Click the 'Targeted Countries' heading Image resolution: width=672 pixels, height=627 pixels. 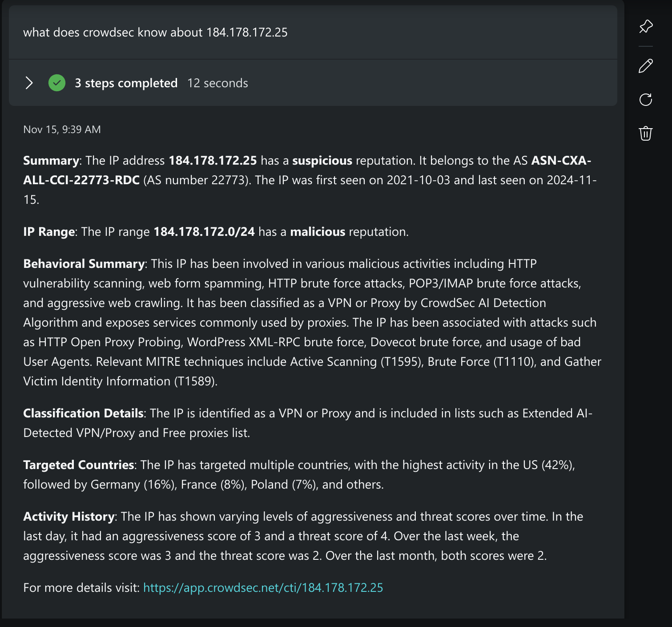(x=78, y=465)
